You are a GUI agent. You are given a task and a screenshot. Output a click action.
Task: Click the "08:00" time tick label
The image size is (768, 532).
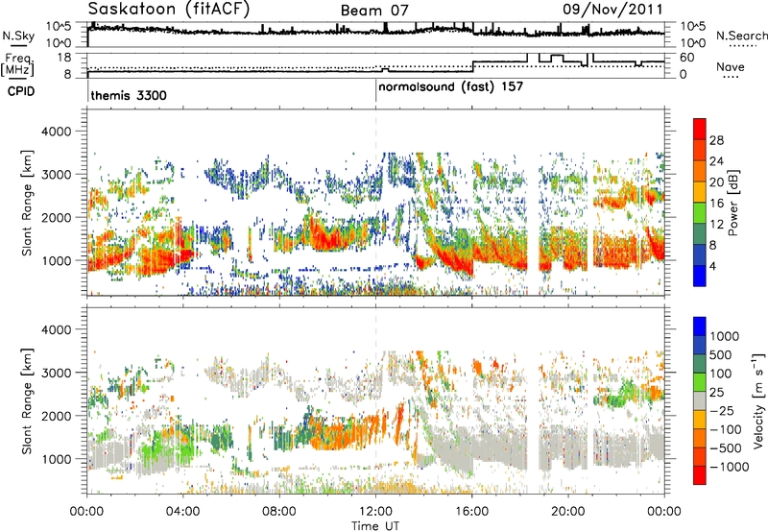pyautogui.click(x=279, y=512)
